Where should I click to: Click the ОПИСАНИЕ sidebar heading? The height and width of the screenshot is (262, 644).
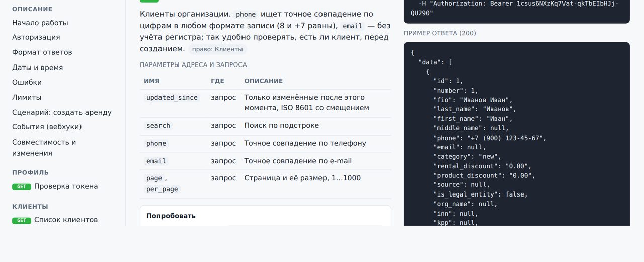32,9
